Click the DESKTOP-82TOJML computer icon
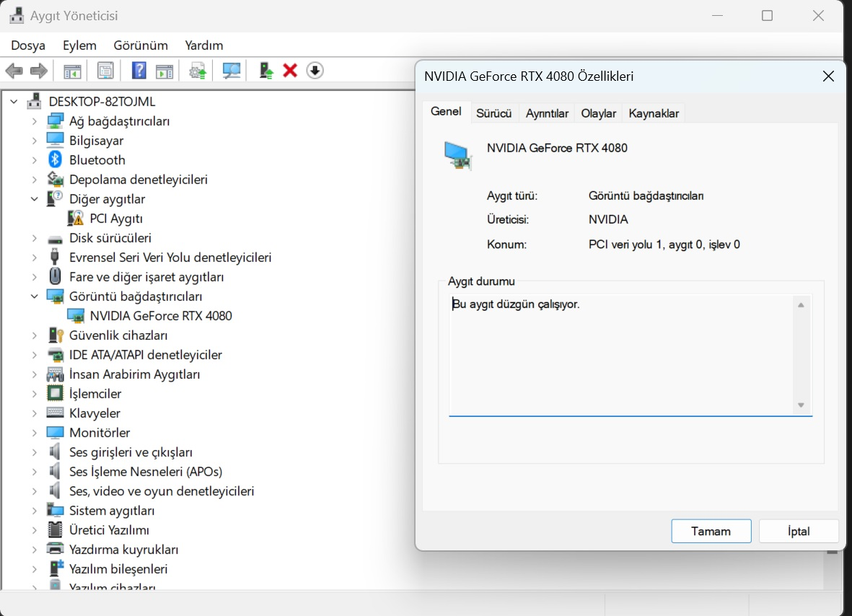 pos(34,101)
